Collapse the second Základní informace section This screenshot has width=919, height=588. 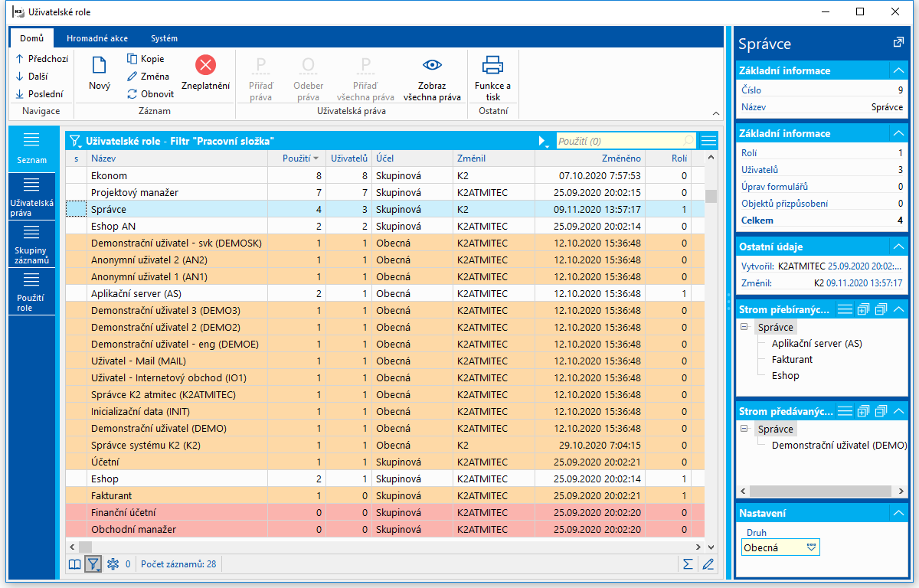898,133
